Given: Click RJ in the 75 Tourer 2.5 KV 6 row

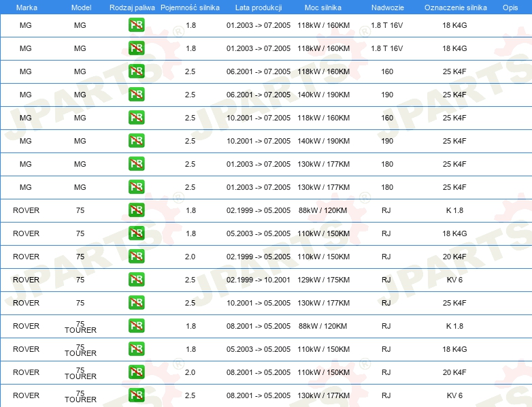Looking at the screenshot, I should pos(386,395).
